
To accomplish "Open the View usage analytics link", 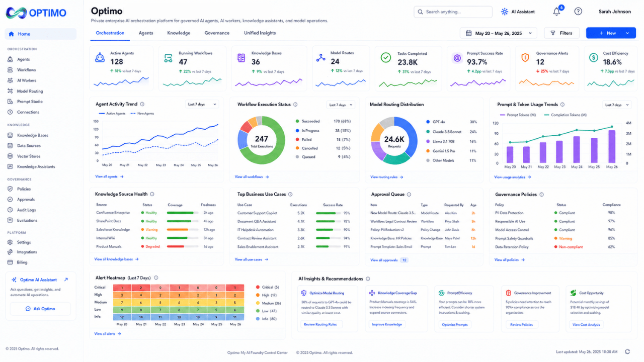I will pyautogui.click(x=513, y=177).
